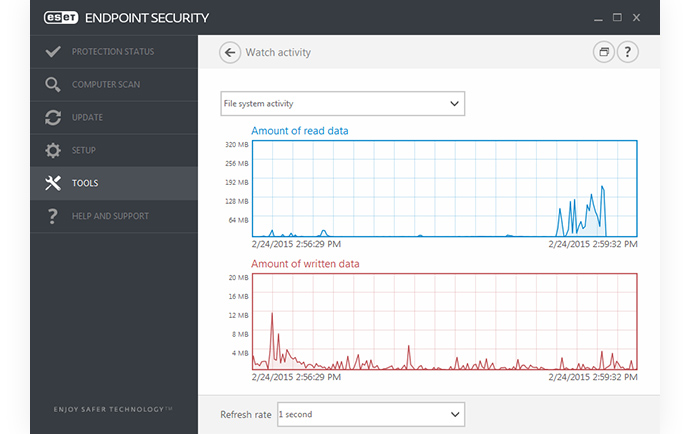Click the Amount of read data title
Image resolution: width=690 pixels, height=434 pixels.
(x=300, y=131)
